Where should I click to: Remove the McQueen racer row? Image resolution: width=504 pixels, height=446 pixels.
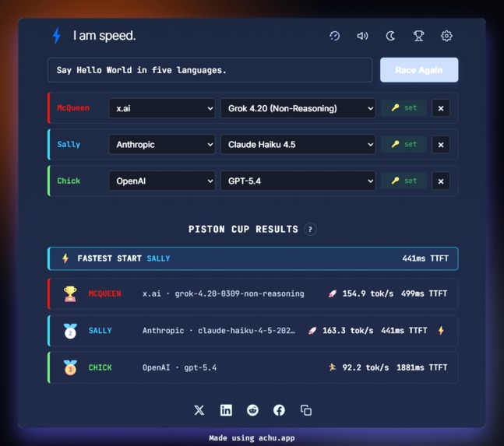(441, 108)
